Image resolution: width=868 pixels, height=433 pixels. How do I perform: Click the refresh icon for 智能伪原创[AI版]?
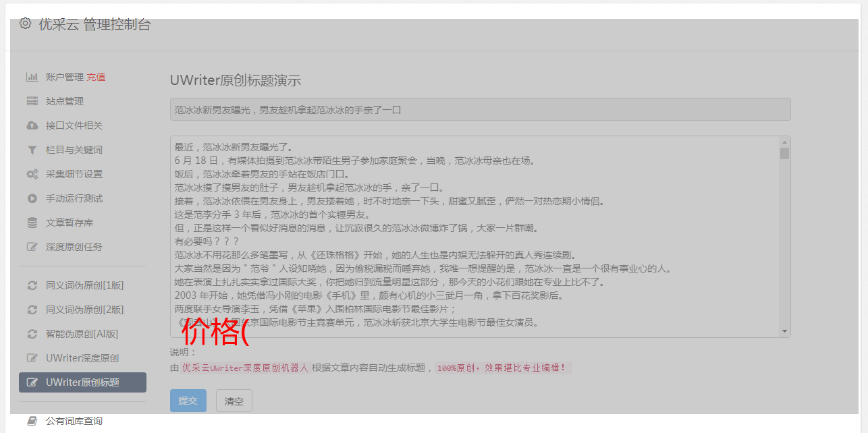[32, 334]
